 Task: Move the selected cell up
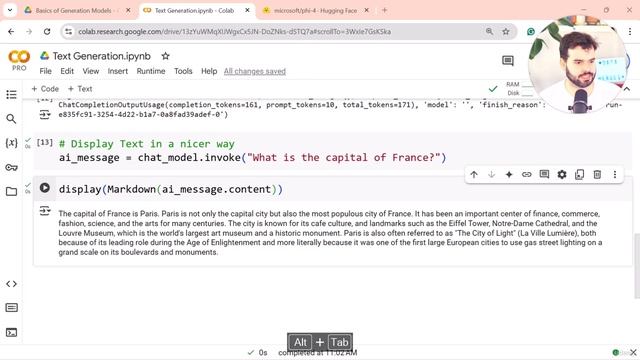(x=474, y=175)
